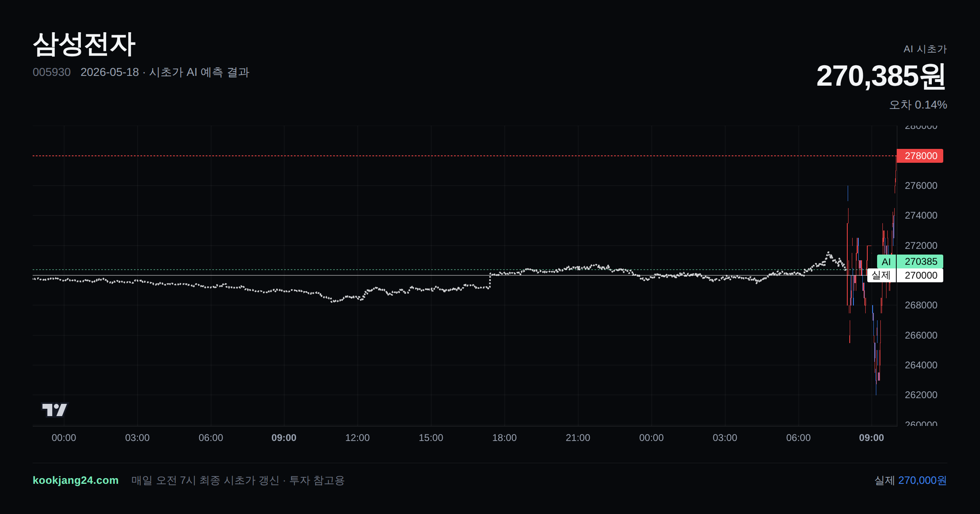Click the 21:00 time axis label

click(578, 438)
